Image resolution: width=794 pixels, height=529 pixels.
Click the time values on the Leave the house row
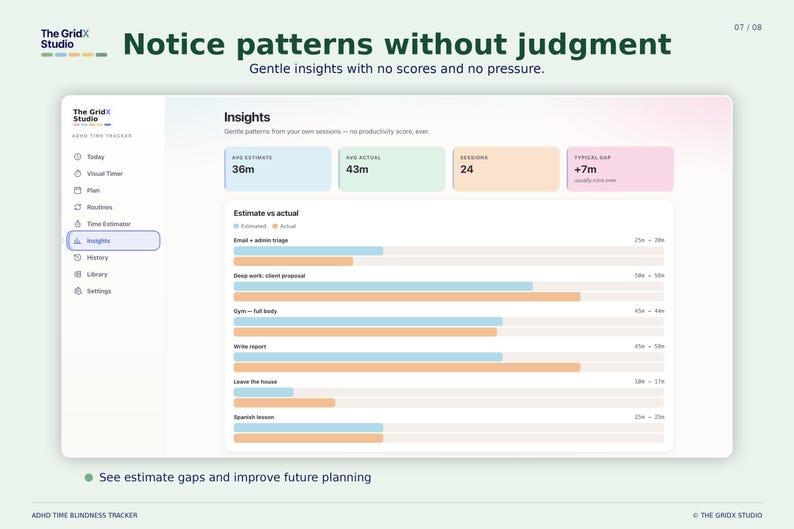tap(649, 382)
